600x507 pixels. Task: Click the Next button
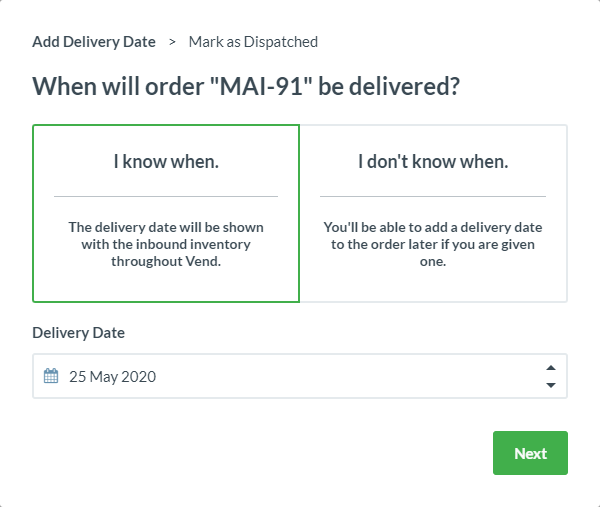coord(530,453)
